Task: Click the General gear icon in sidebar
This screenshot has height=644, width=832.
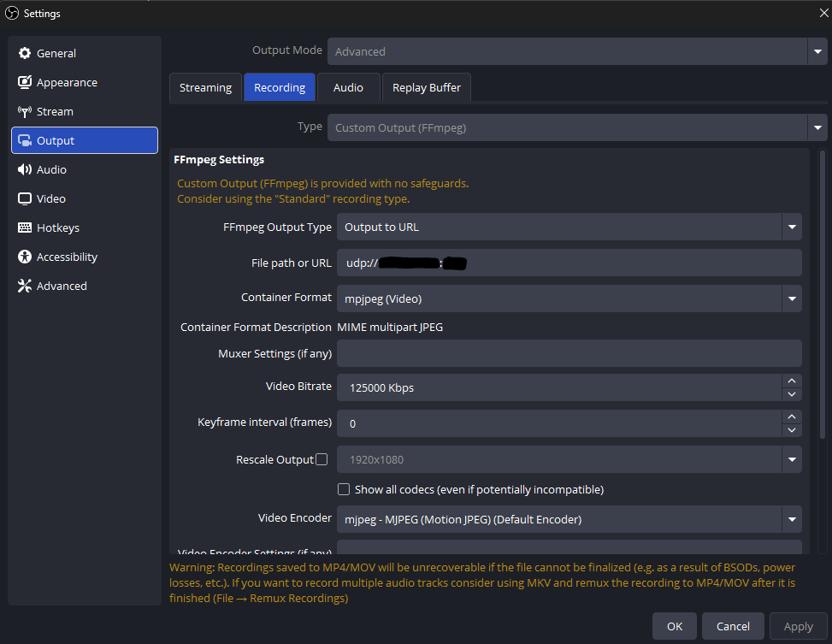Action: pyautogui.click(x=25, y=53)
